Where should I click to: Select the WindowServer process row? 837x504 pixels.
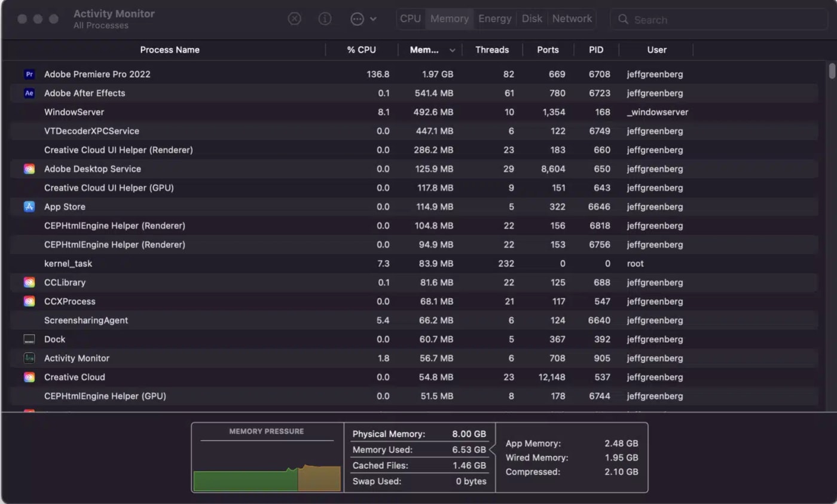pyautogui.click(x=414, y=112)
